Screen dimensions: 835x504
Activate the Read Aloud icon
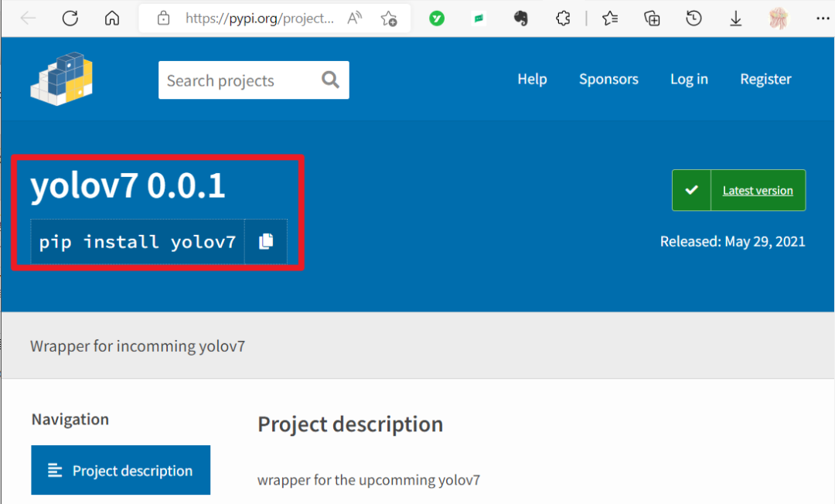click(x=355, y=19)
